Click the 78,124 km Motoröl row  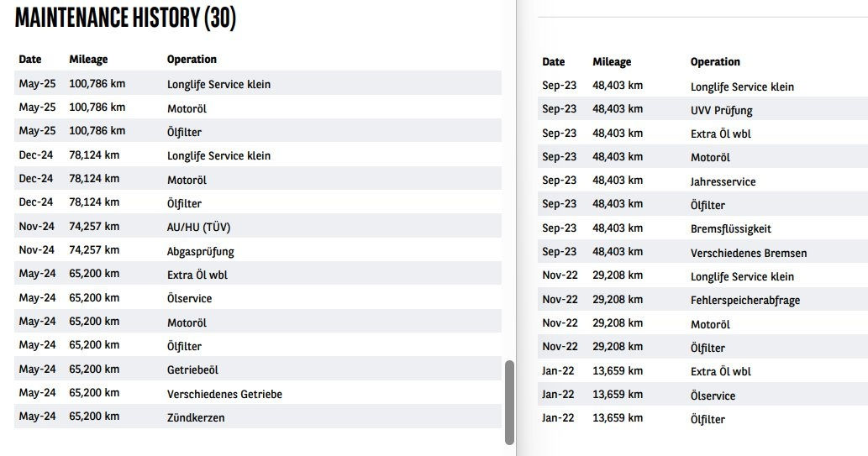pos(258,179)
